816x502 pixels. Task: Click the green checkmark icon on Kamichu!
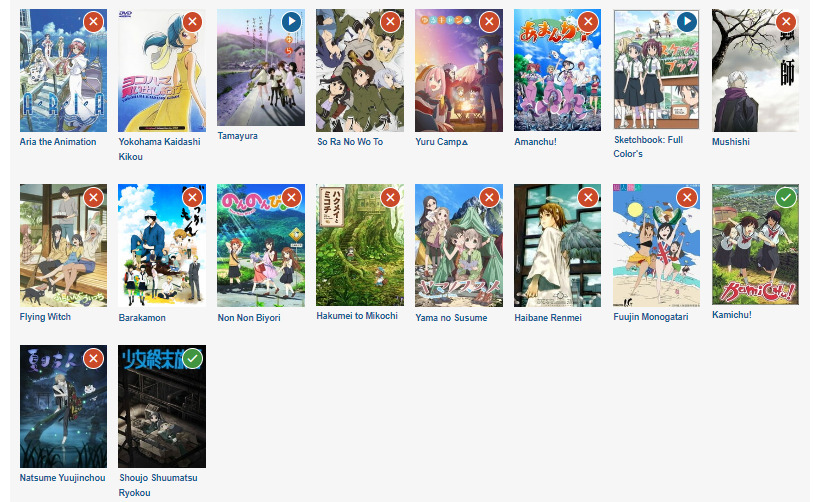point(786,198)
